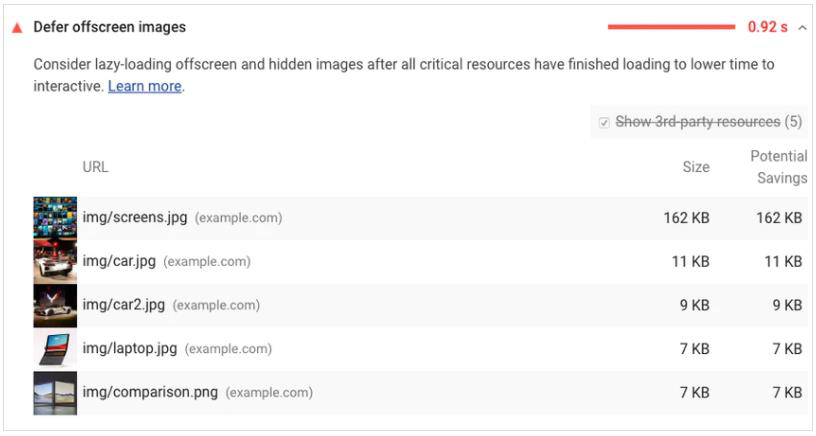
Task: Click the Potential Savings column header
Action: 779,167
